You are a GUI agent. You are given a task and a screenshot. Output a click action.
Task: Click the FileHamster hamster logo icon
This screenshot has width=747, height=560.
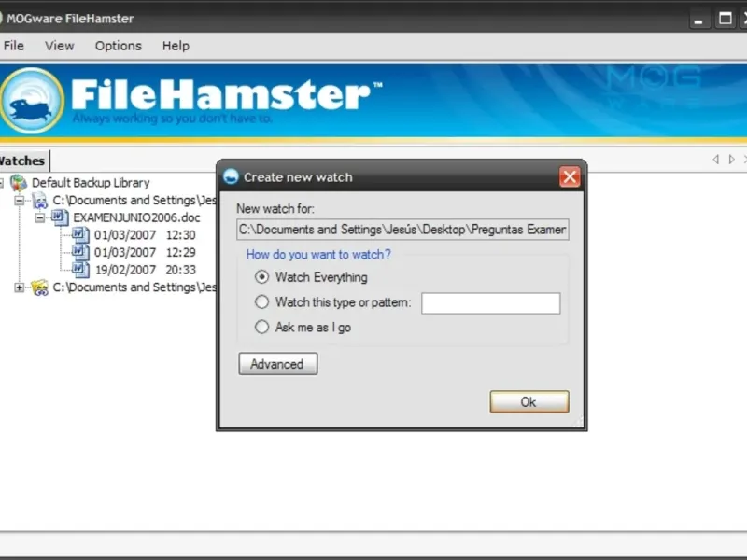coord(32,101)
